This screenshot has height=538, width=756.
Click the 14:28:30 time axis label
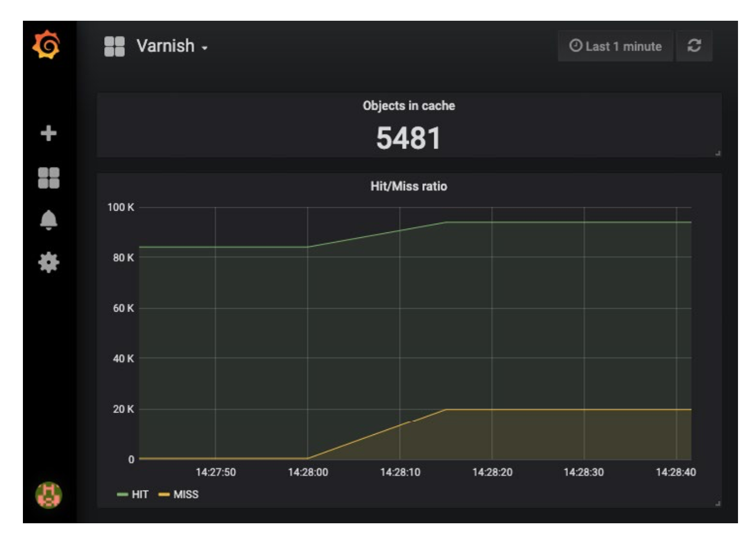(x=584, y=472)
